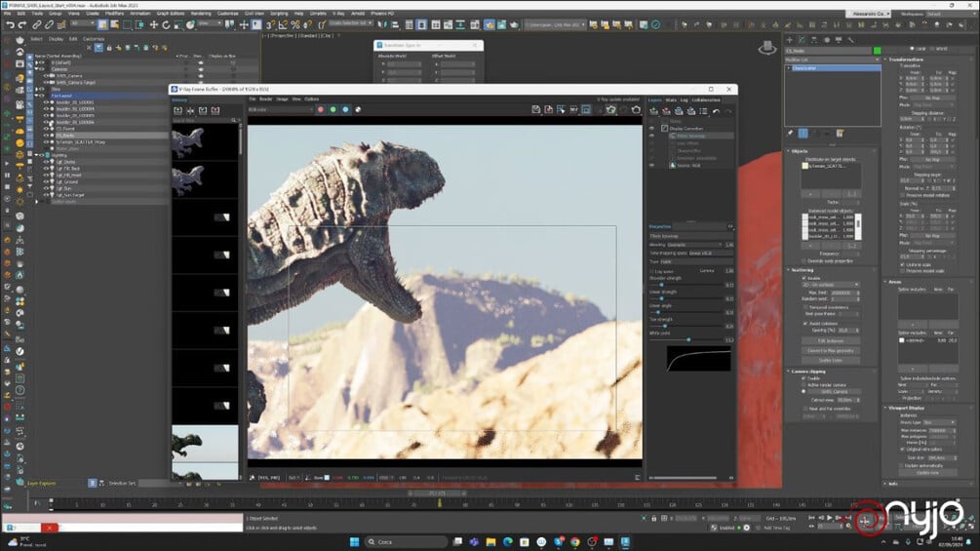Adjust the Shoulder strength slider
The image size is (980, 551).
click(662, 284)
